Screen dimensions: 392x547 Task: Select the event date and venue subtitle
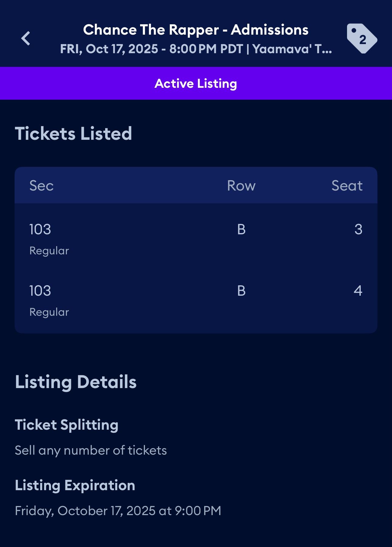click(196, 49)
